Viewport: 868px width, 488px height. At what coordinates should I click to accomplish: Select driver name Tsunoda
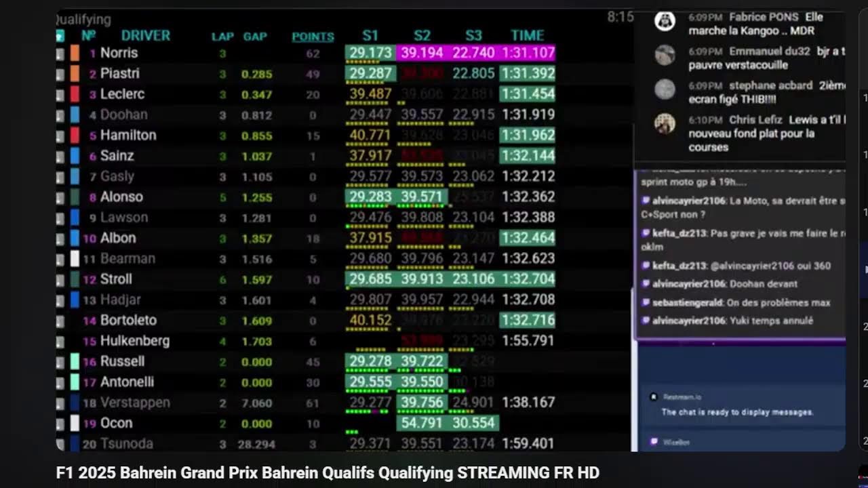coord(126,444)
